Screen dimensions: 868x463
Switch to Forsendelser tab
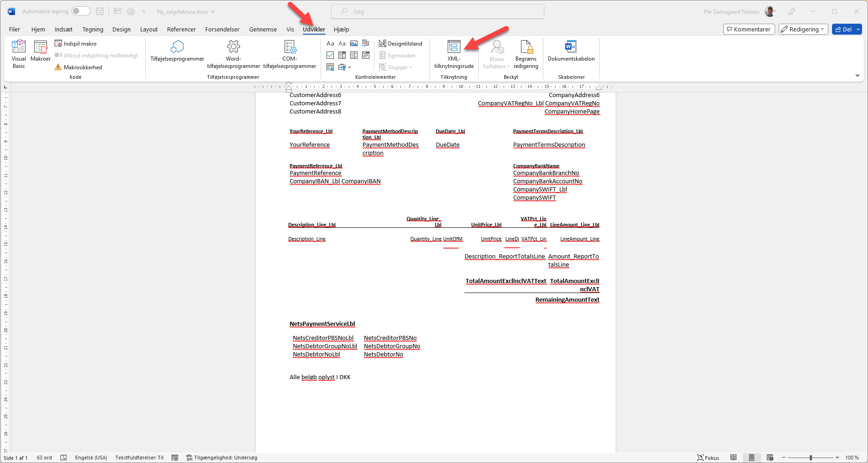(x=222, y=29)
